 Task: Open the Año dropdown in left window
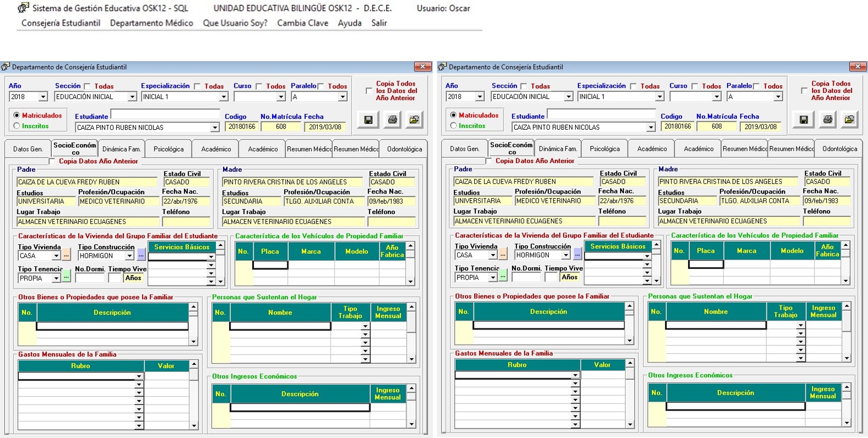(43, 97)
